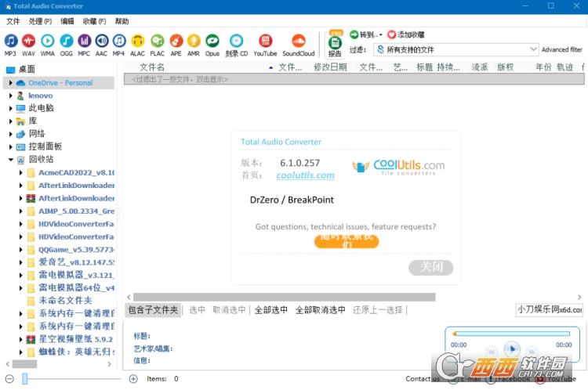
Task: Toggle the 包含子文件夹 button
Action: [x=153, y=310]
